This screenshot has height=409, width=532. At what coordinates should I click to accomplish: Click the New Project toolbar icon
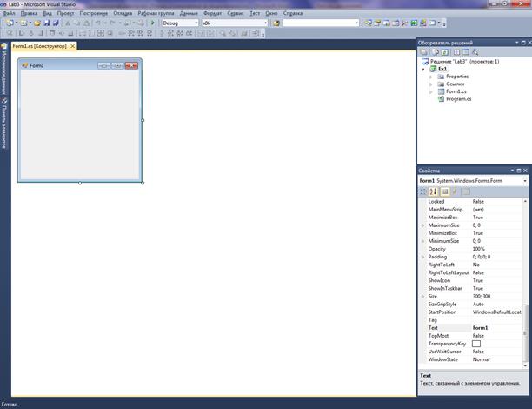tap(10, 23)
